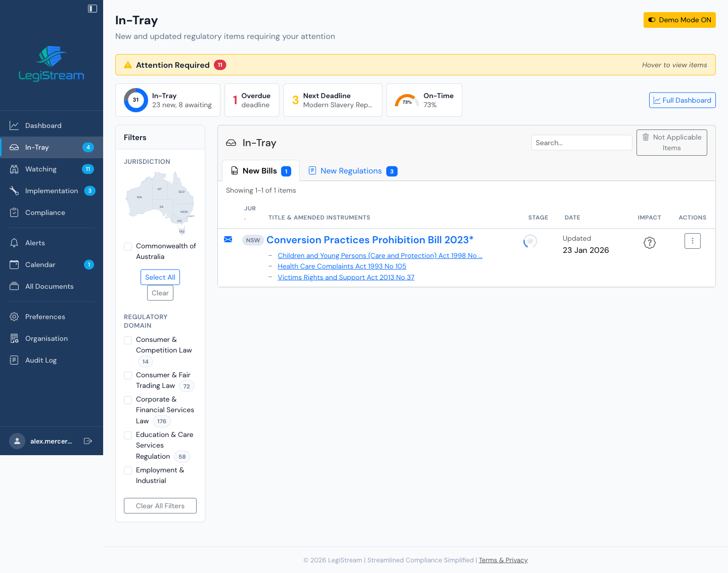728x573 pixels.
Task: Click the Audit Log icon in sidebar
Action: [x=15, y=360]
